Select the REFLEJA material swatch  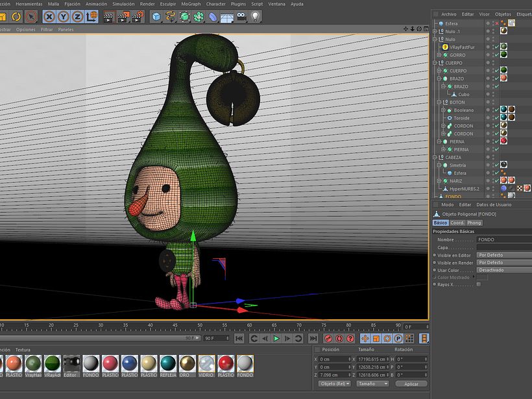pyautogui.click(x=168, y=366)
